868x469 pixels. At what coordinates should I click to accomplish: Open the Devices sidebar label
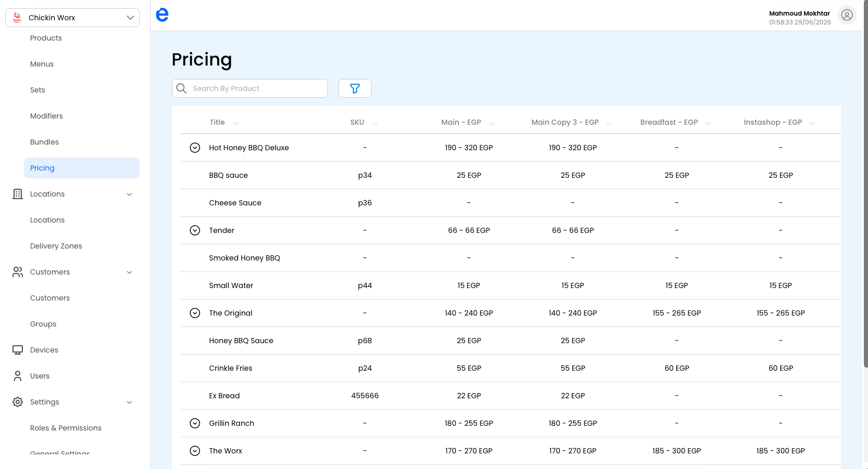[44, 350]
